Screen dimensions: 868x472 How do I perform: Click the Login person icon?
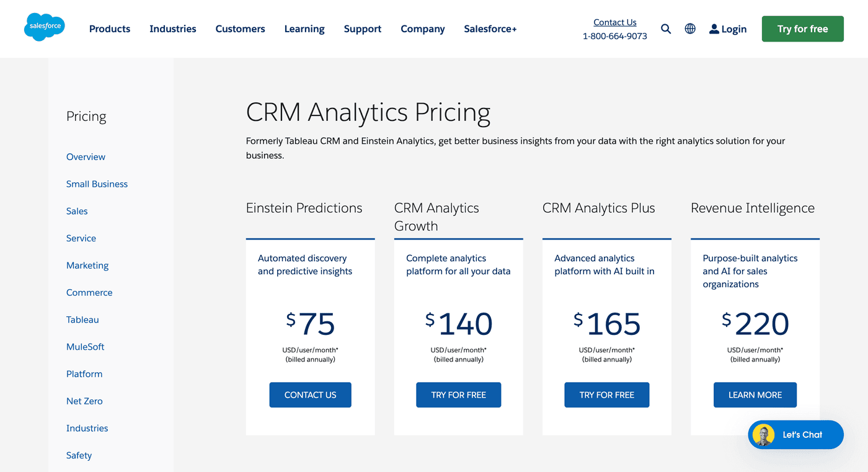coord(714,29)
